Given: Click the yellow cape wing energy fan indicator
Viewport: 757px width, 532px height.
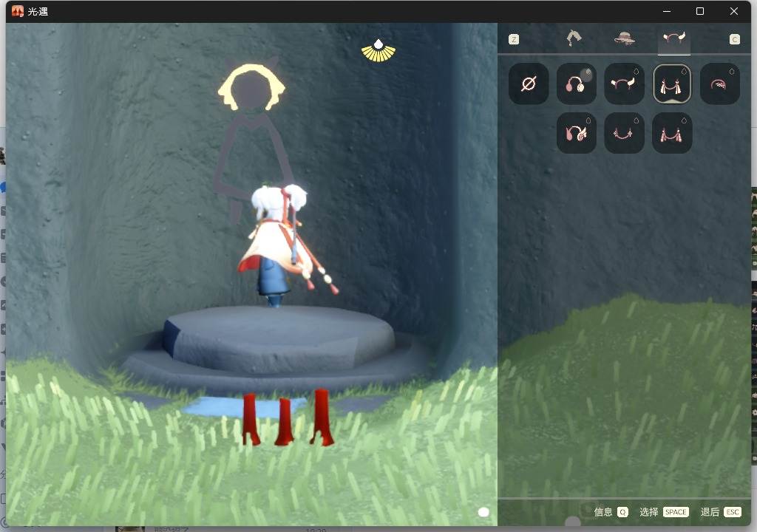Looking at the screenshot, I should 378,51.
